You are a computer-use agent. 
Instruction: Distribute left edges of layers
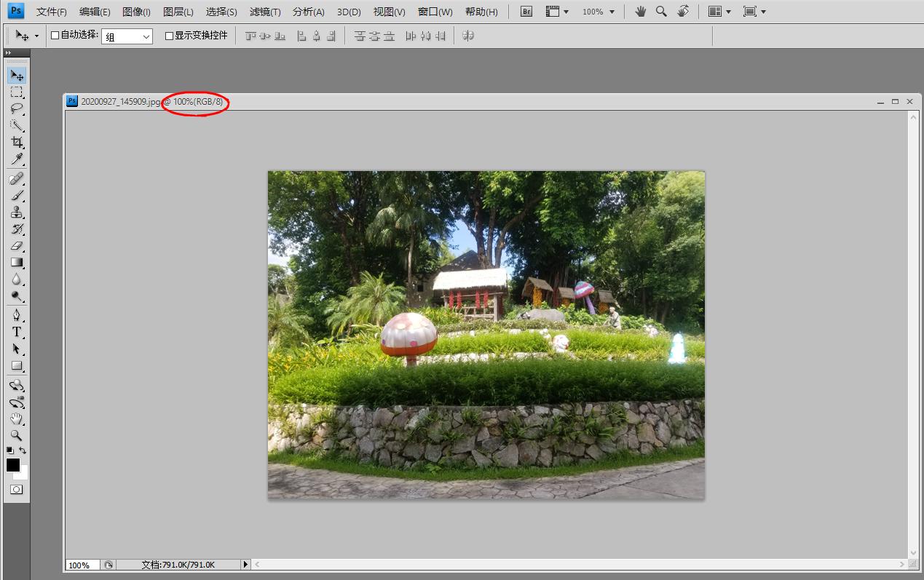click(x=411, y=36)
